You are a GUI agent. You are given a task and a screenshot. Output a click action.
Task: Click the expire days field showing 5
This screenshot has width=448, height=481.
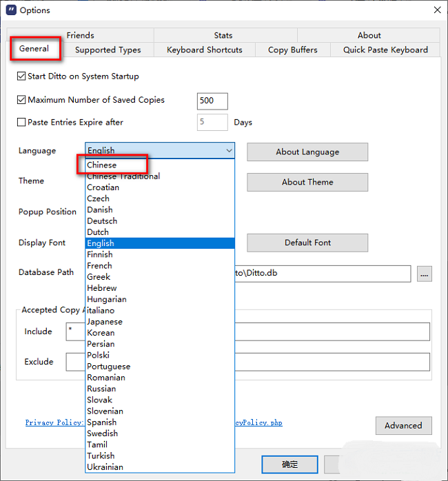pos(212,122)
